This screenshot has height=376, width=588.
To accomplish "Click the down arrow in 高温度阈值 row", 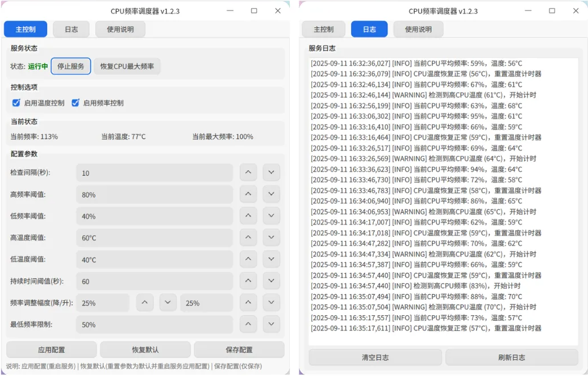I will click(x=271, y=237).
